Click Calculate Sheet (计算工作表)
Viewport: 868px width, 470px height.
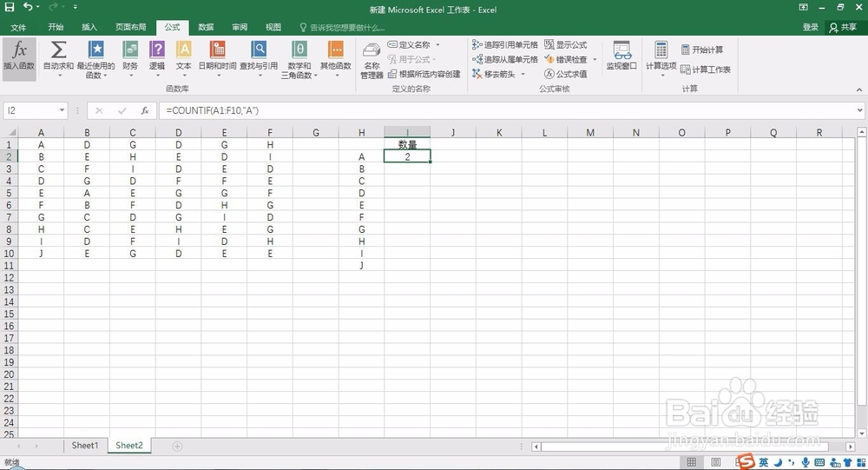pos(706,70)
